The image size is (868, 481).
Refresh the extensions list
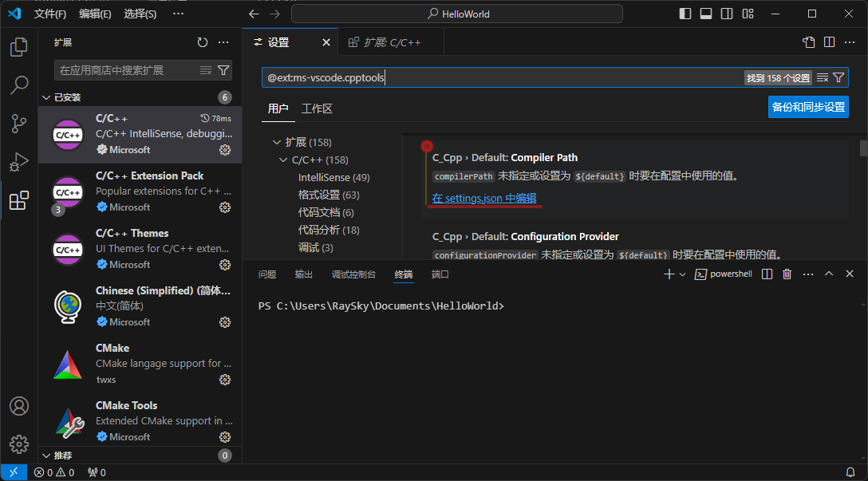[203, 42]
